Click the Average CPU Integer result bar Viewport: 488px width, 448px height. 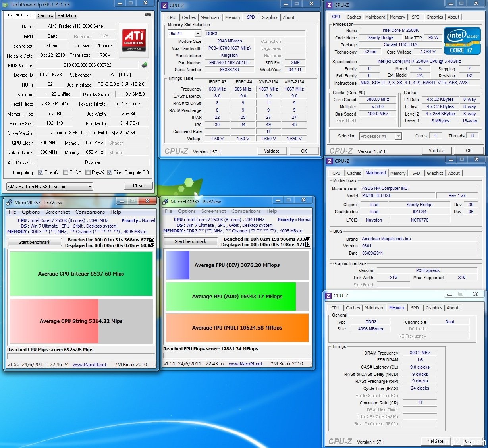click(81, 274)
